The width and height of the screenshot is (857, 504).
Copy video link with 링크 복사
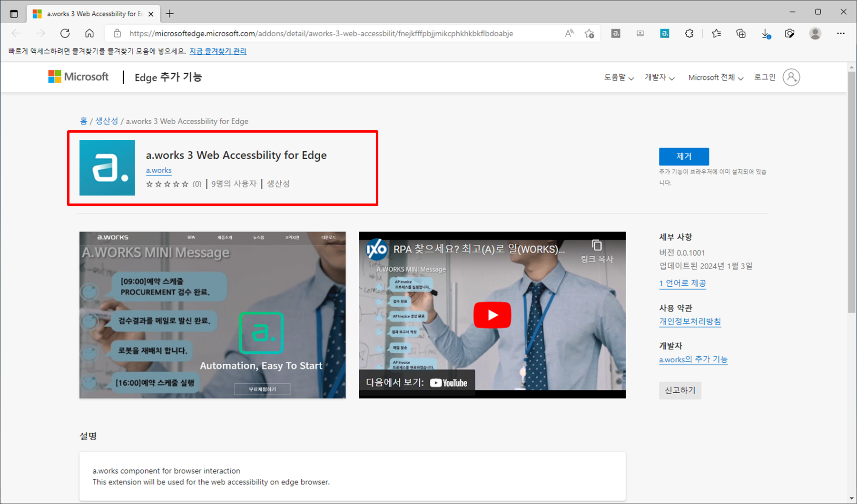click(x=597, y=252)
